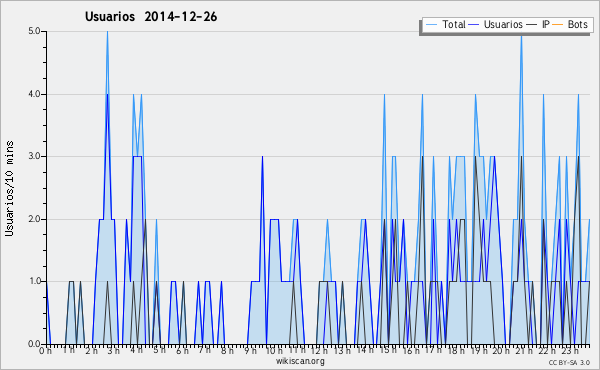Viewport: 600px width, 370px height.
Task: Click the 'IP' legend entry
Action: (x=538, y=24)
